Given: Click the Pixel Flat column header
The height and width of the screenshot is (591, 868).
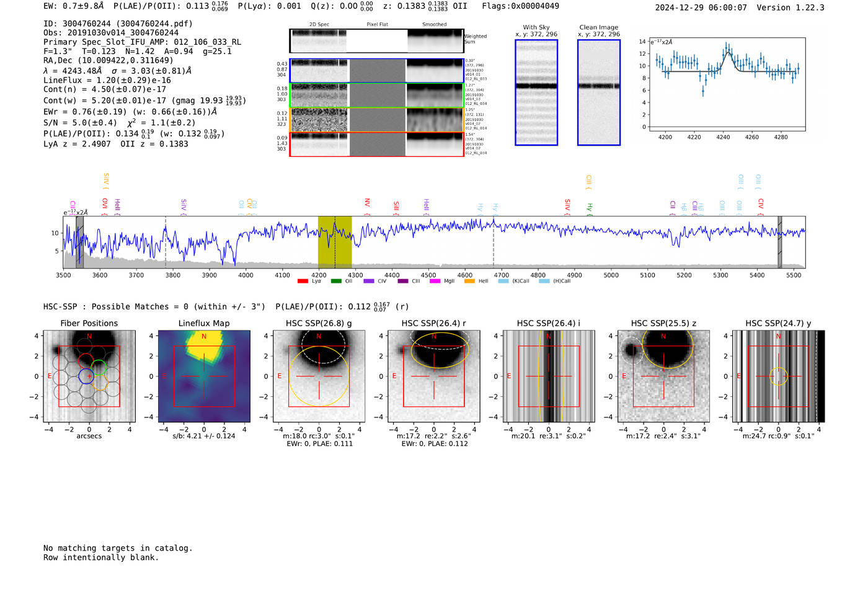Looking at the screenshot, I should 377,25.
